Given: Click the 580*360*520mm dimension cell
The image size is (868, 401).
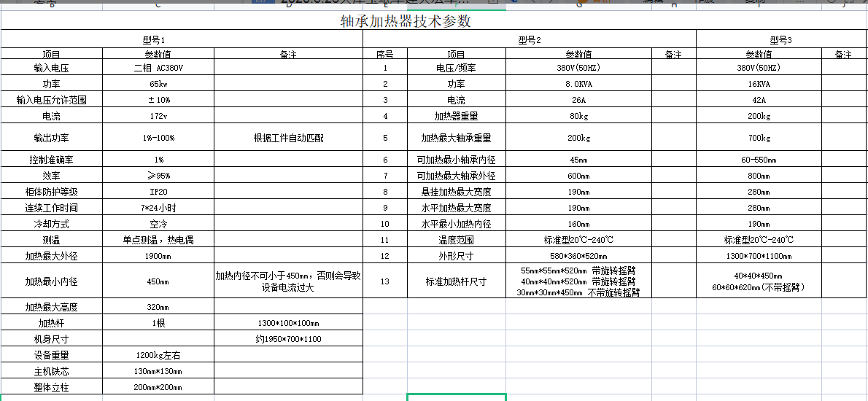Looking at the screenshot, I should pos(578,256).
